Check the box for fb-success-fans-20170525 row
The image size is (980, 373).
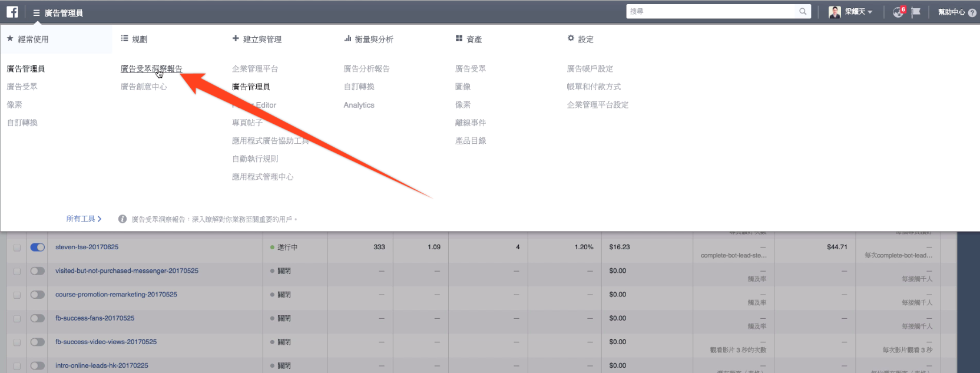(16, 318)
